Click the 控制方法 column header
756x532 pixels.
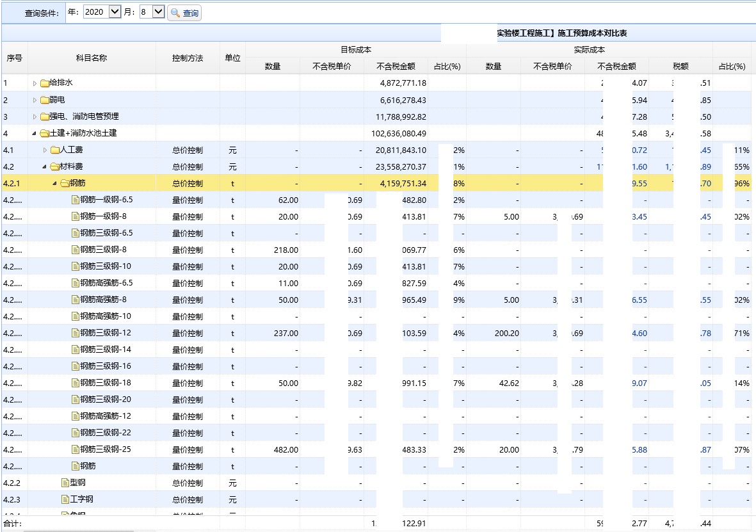pos(188,58)
